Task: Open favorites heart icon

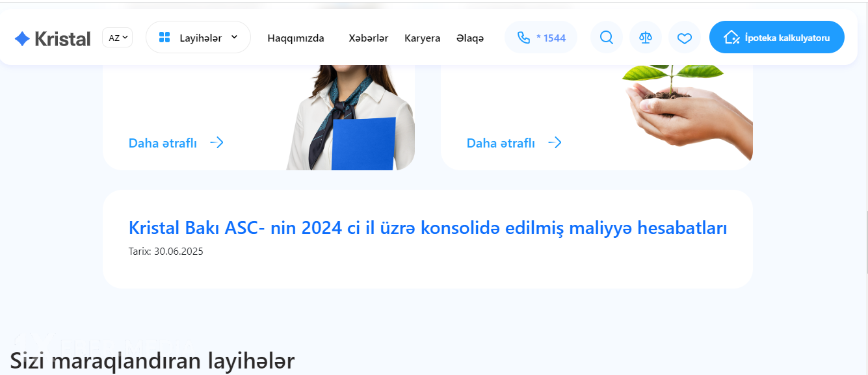Action: coord(684,38)
